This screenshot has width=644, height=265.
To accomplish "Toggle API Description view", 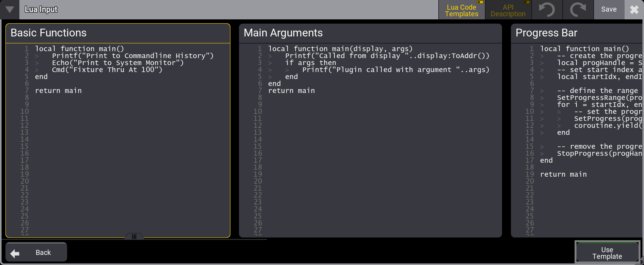I will point(508,10).
